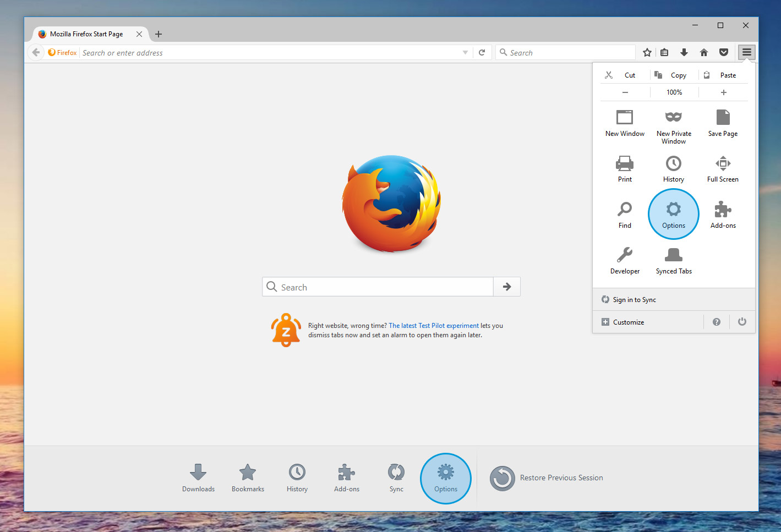This screenshot has height=532, width=781.
Task: Zoom out with the minus button
Action: [x=625, y=92]
